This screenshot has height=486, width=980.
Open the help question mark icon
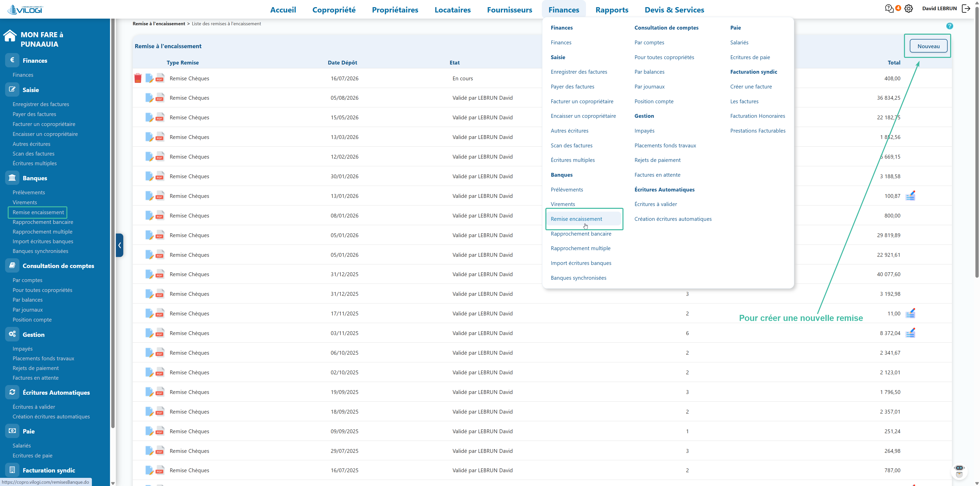[950, 26]
